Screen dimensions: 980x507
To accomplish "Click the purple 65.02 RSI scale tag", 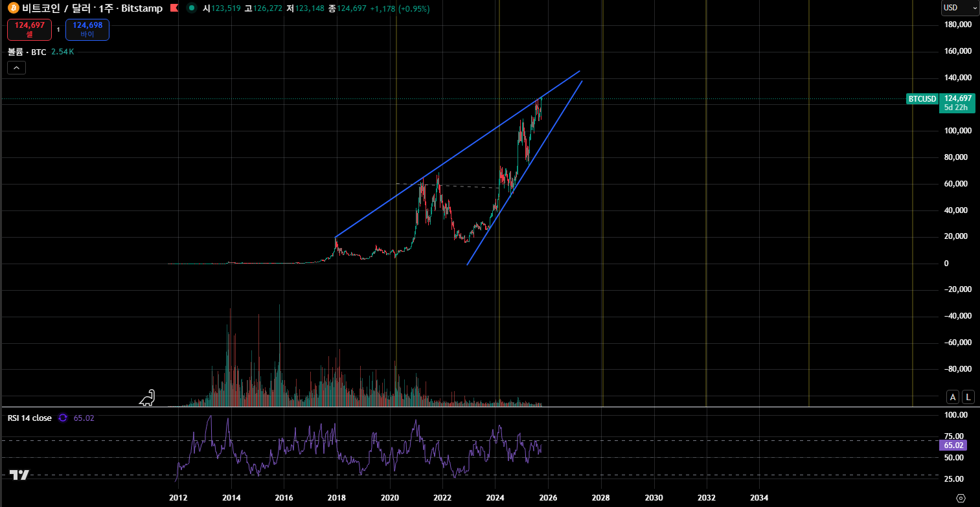I will [952, 445].
